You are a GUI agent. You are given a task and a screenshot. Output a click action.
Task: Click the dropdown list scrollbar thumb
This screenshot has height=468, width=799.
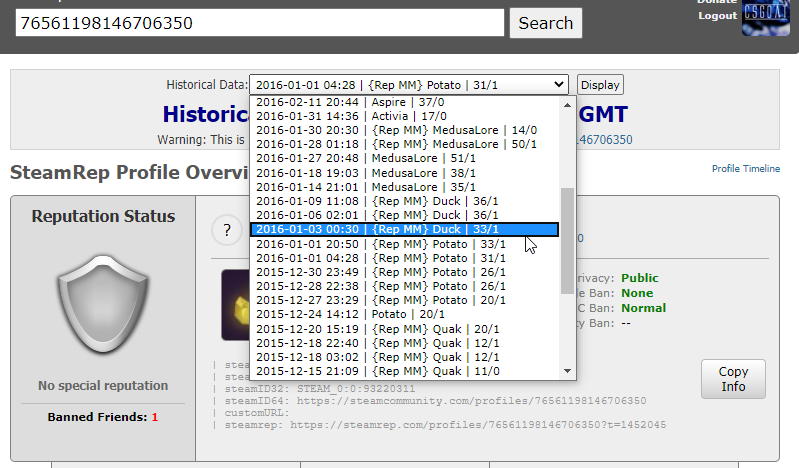coord(567,241)
